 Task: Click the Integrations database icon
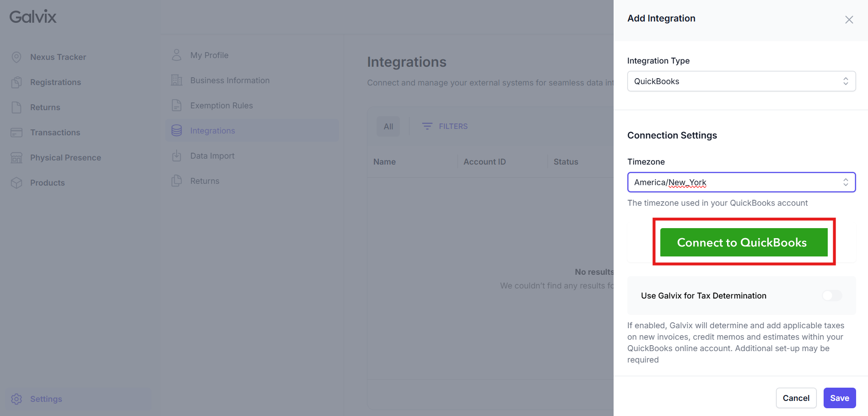coord(177,131)
